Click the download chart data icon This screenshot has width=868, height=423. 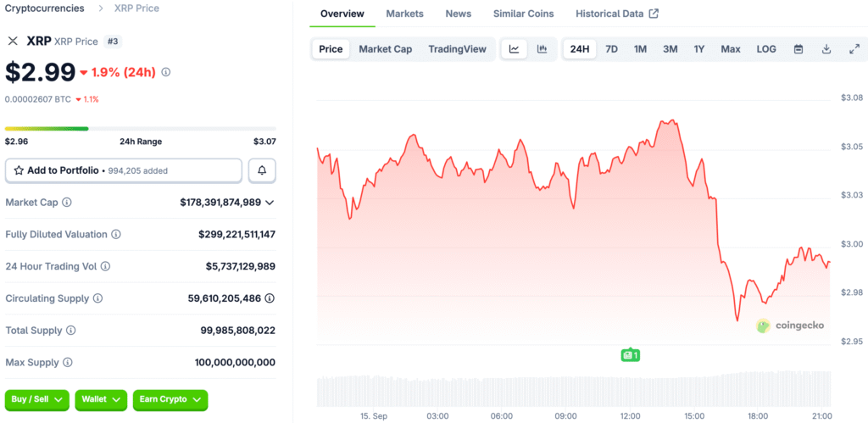[x=826, y=49]
